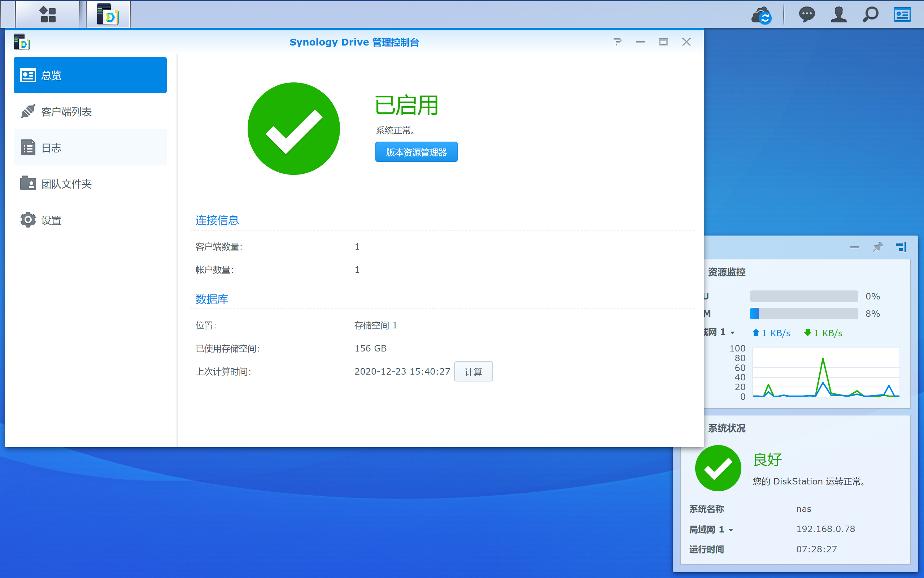Image resolution: width=924 pixels, height=578 pixels.
Task: Click the network traffic graph
Action: 826,372
